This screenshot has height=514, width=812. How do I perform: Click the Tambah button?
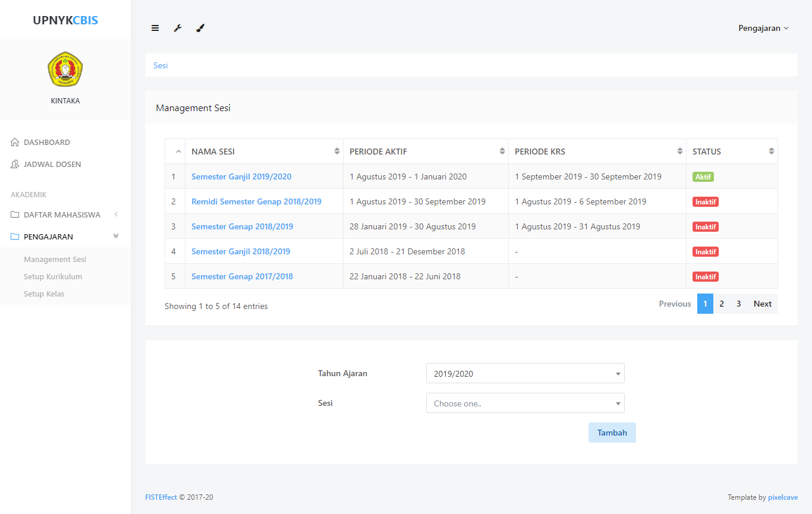(x=612, y=433)
